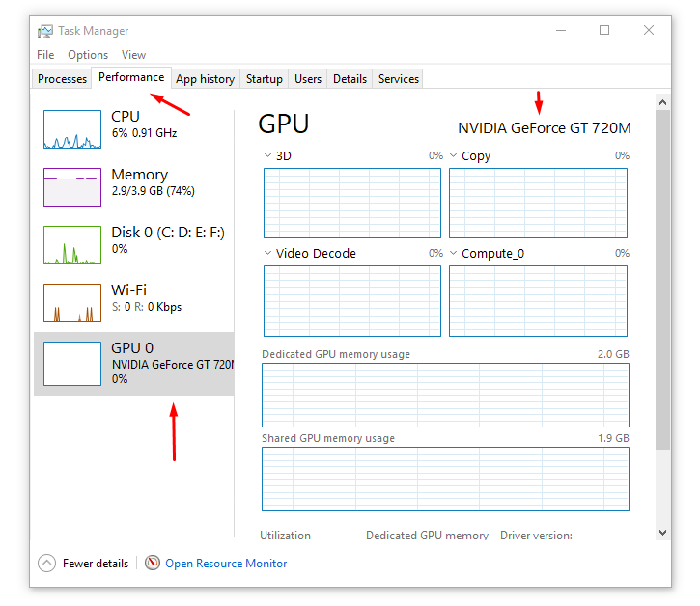Click the vertical scrollbar thumb
The image size is (700, 606).
point(663,280)
